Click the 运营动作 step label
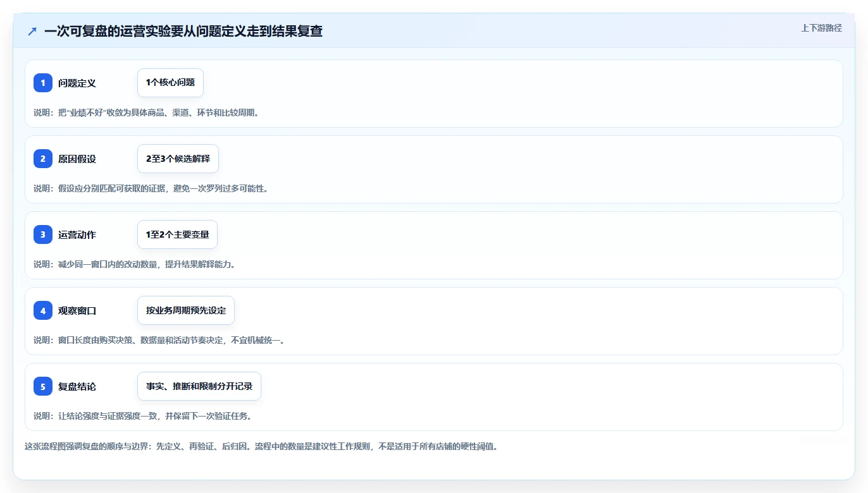 tap(77, 234)
